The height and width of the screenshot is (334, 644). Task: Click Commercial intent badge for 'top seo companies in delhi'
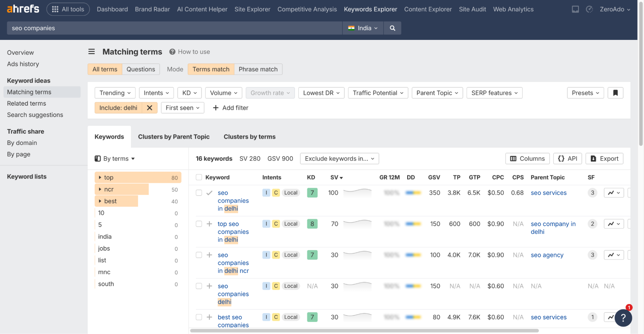[x=276, y=224]
